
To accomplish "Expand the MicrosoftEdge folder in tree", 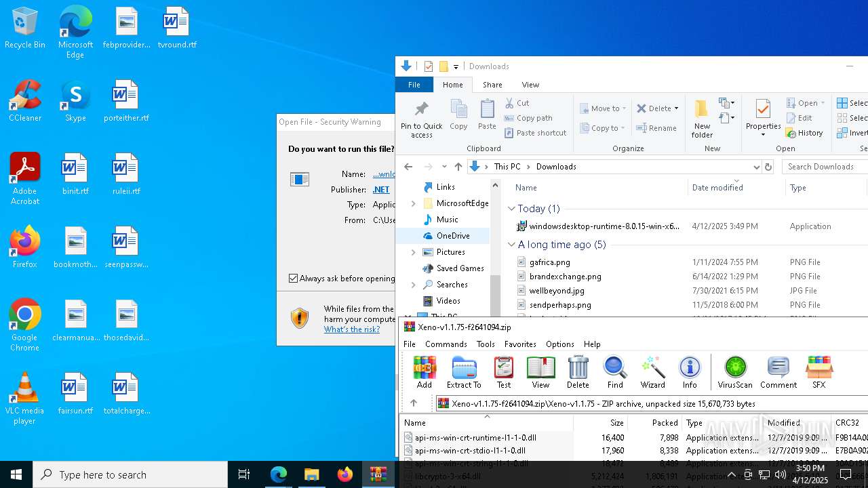I will [x=414, y=203].
